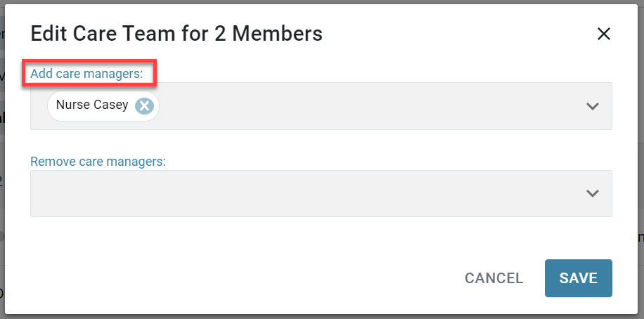Viewport: 644px width, 319px height.
Task: Click the grey CANCEL text button
Action: tap(494, 278)
